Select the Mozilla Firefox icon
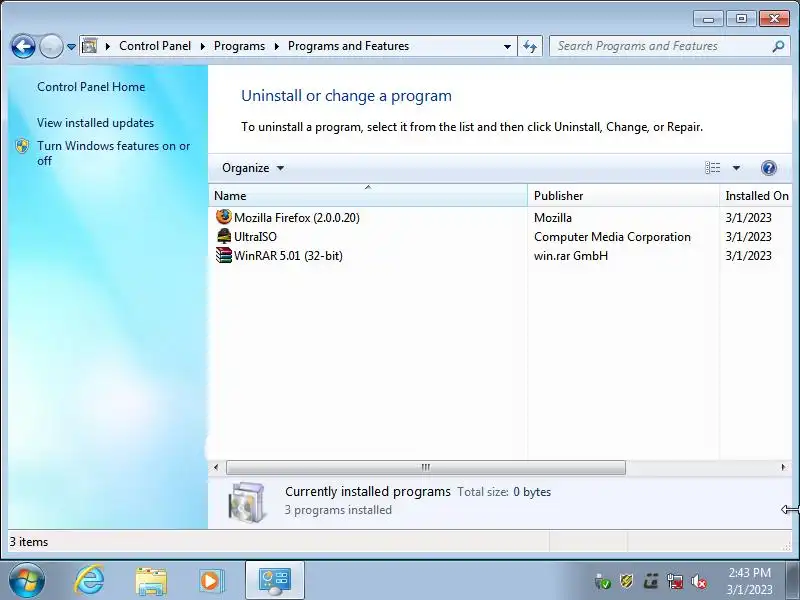This screenshot has width=800, height=600. [x=223, y=217]
